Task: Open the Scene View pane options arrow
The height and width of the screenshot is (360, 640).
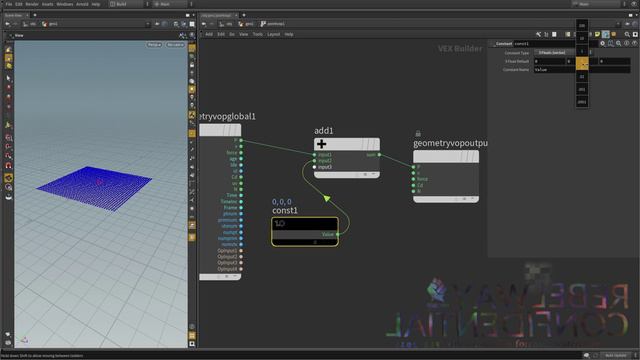Action: tap(193, 15)
